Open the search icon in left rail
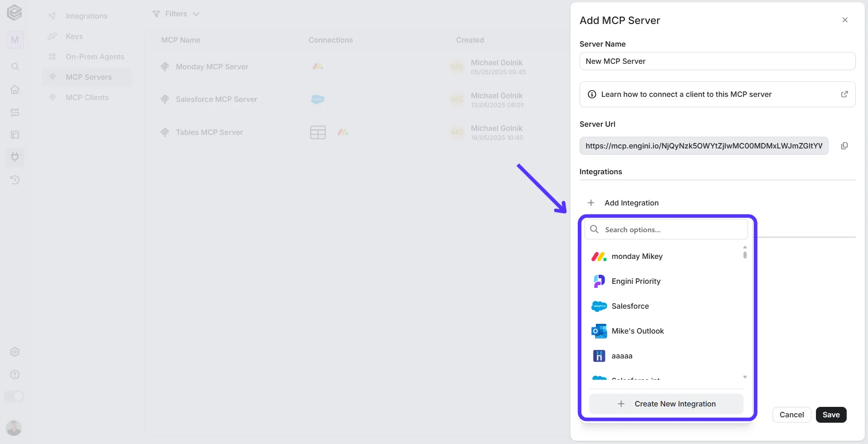Image resolution: width=868 pixels, height=444 pixels. click(15, 67)
